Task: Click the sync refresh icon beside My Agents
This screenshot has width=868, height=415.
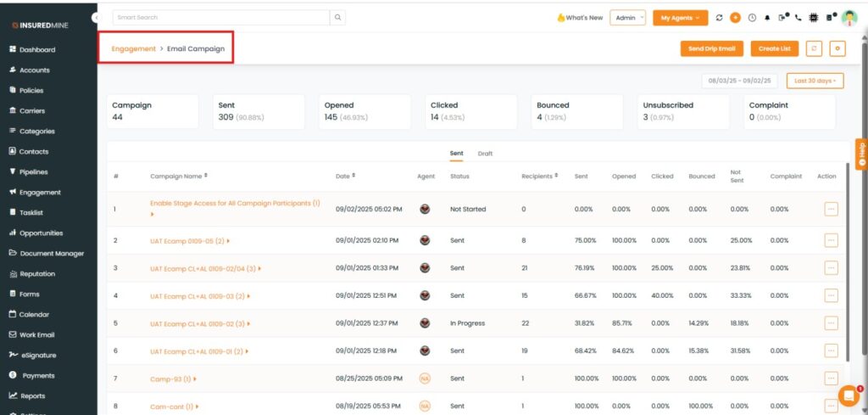Action: 720,18
